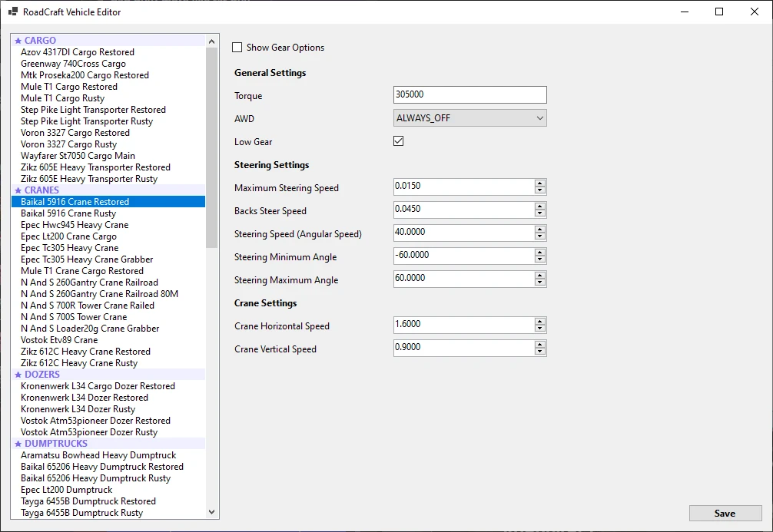
Task: Increase Steering Maximum Angle with up arrow
Action: [540, 276]
